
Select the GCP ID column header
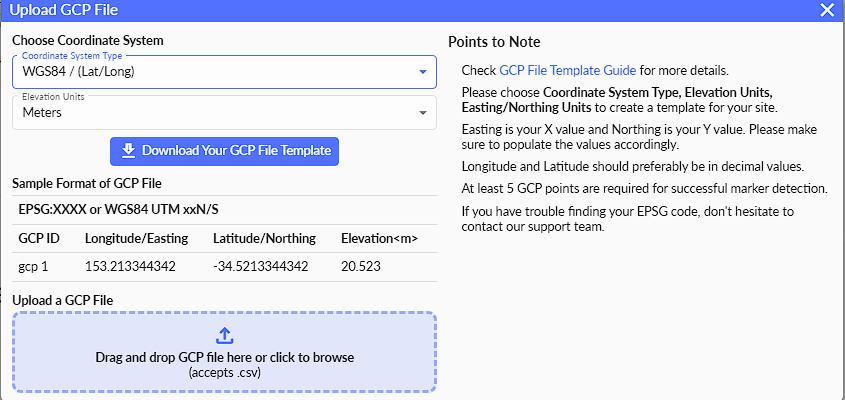38,239
